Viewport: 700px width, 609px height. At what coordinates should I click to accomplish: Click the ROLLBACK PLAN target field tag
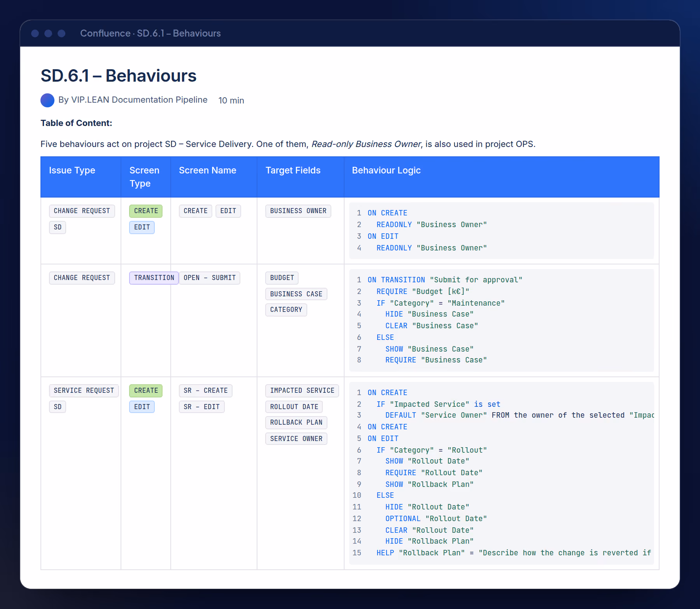(x=296, y=423)
